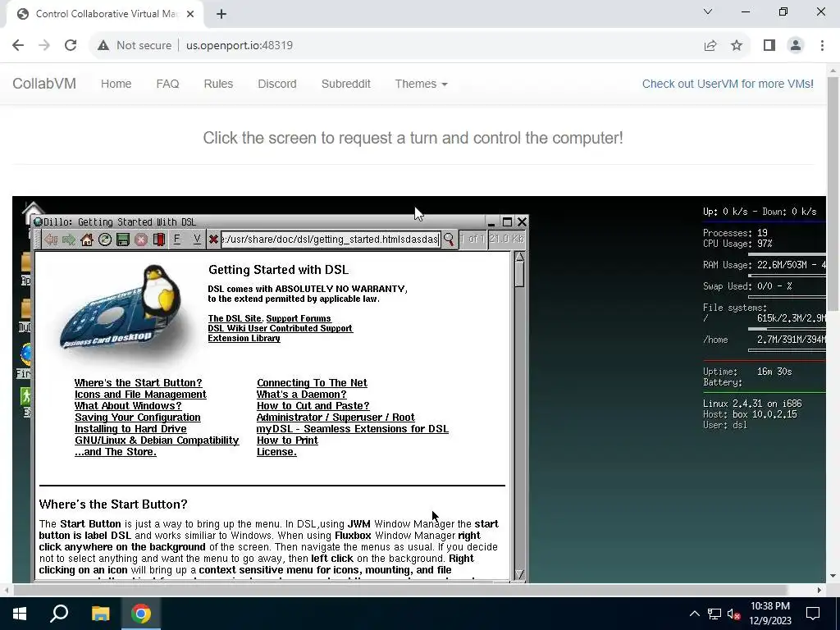Open The DSL Site link
Image resolution: width=840 pixels, height=630 pixels.
coord(235,318)
